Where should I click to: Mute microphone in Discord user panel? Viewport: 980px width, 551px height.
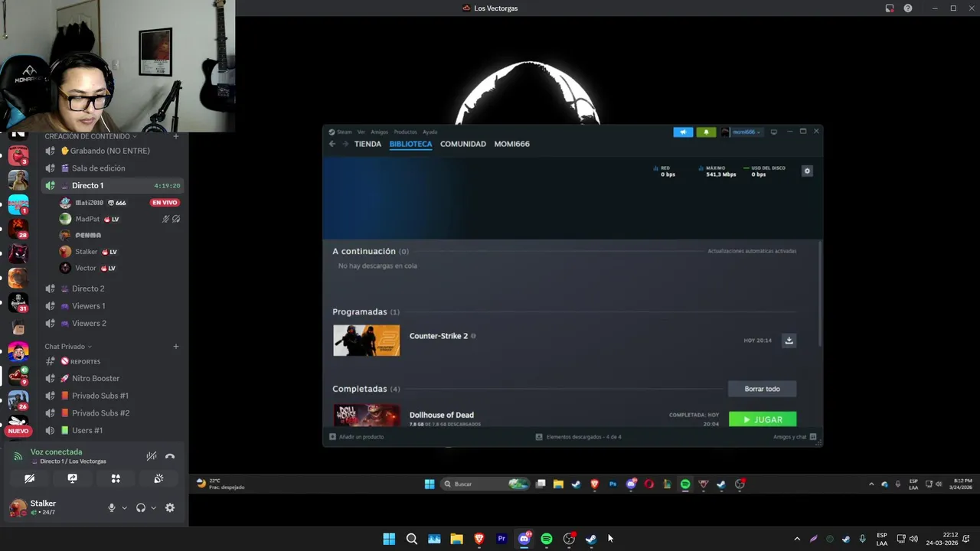click(112, 507)
